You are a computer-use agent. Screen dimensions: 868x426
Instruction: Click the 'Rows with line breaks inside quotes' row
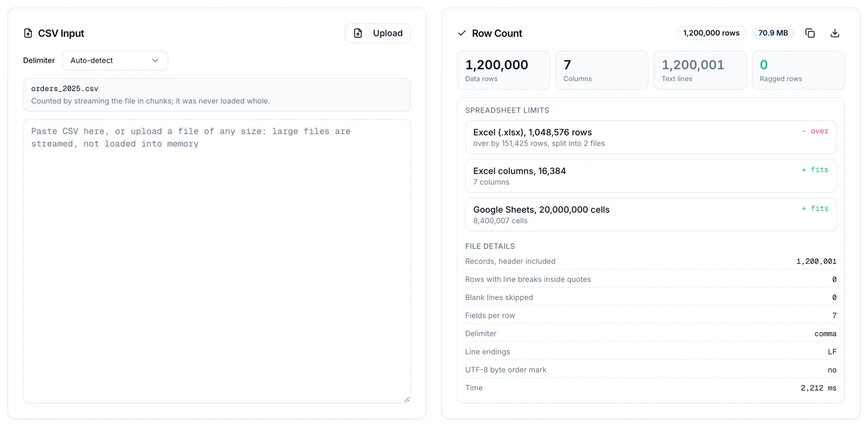[650, 279]
